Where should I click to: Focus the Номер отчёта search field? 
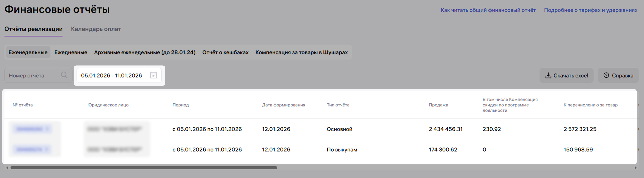click(x=32, y=75)
